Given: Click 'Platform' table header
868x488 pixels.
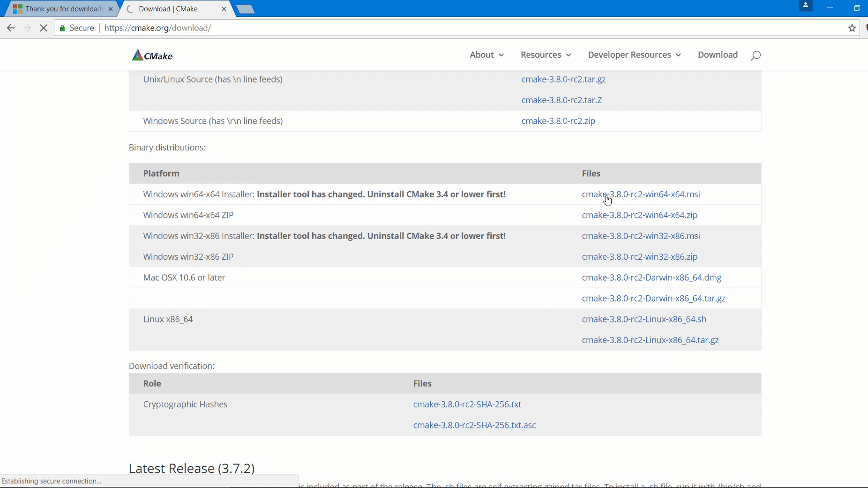Looking at the screenshot, I should [x=161, y=173].
